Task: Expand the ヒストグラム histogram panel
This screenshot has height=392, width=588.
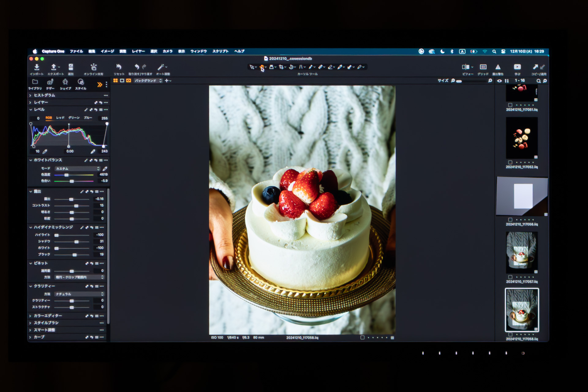Action: (x=44, y=95)
